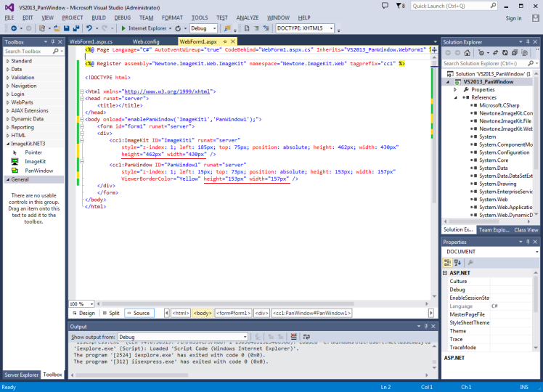543x392 pixels.
Task: Click the Property Pages wrench icon
Action: 470,263
